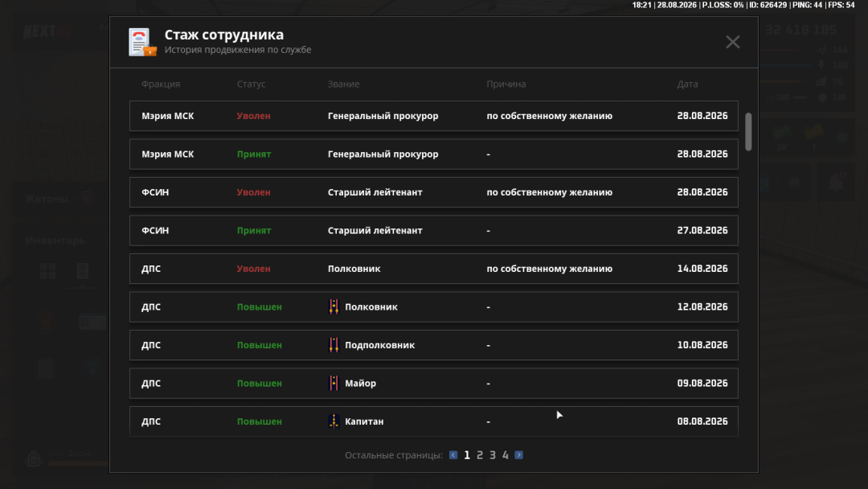Viewport: 868px width, 489px height.
Task: Click Повышен status in Капитан row
Action: (x=259, y=421)
